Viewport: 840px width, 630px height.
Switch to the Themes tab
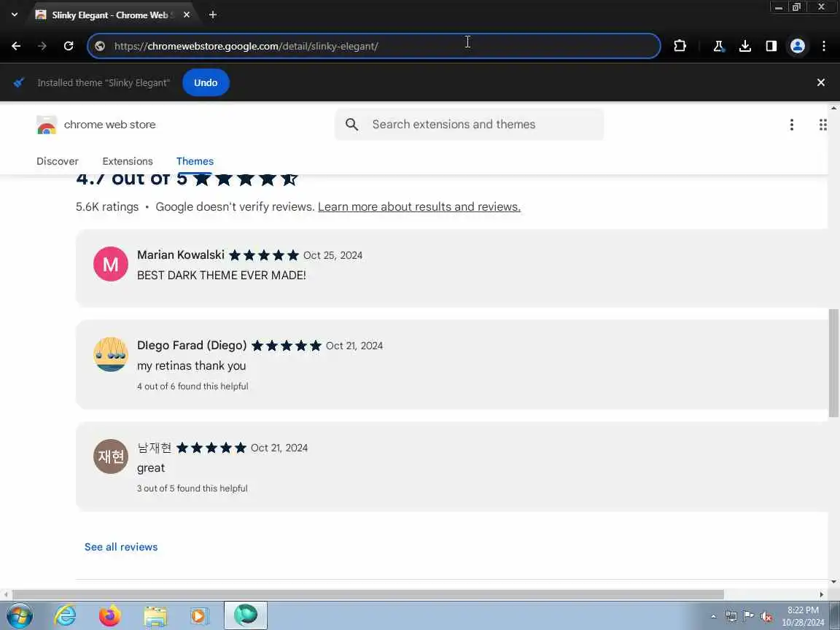[x=195, y=161]
